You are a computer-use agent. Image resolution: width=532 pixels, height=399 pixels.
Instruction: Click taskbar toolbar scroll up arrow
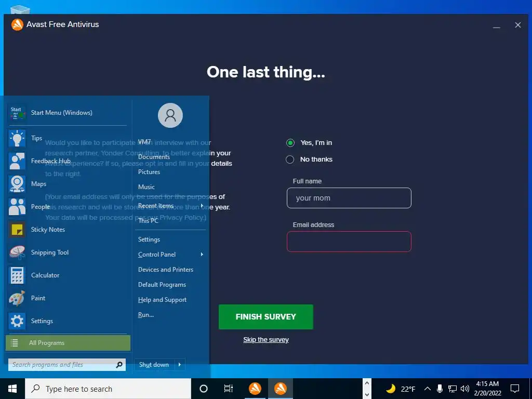(367, 383)
